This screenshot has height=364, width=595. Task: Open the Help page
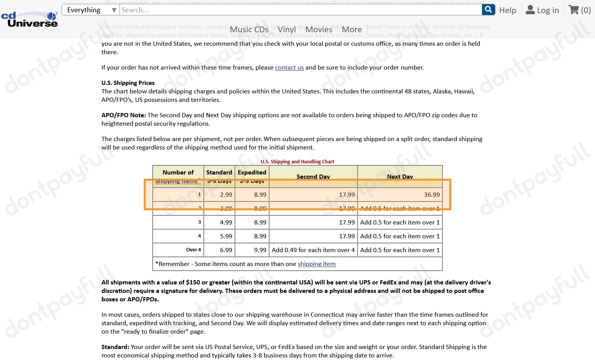click(x=507, y=10)
